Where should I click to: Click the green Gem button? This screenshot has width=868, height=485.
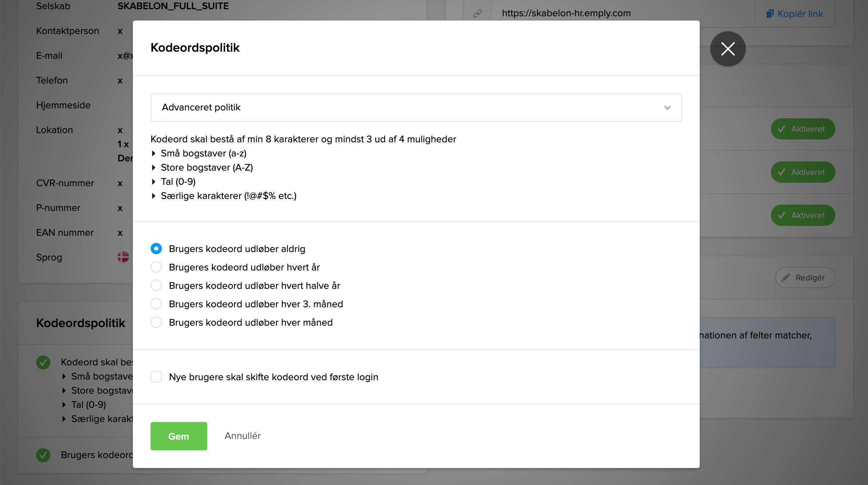179,436
